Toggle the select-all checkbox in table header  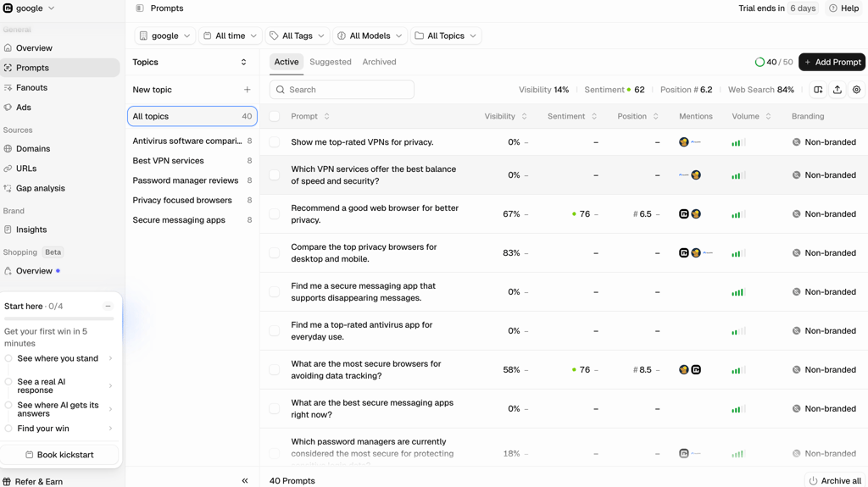click(x=275, y=116)
